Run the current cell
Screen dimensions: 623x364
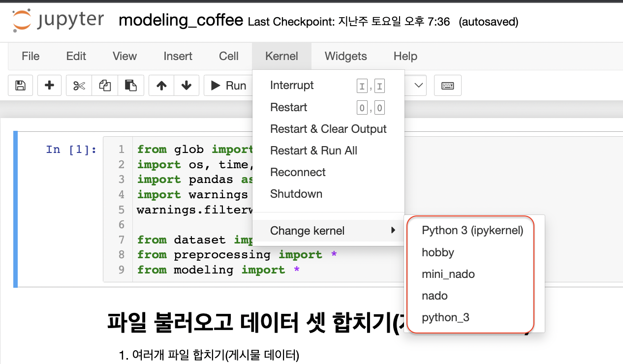(228, 85)
